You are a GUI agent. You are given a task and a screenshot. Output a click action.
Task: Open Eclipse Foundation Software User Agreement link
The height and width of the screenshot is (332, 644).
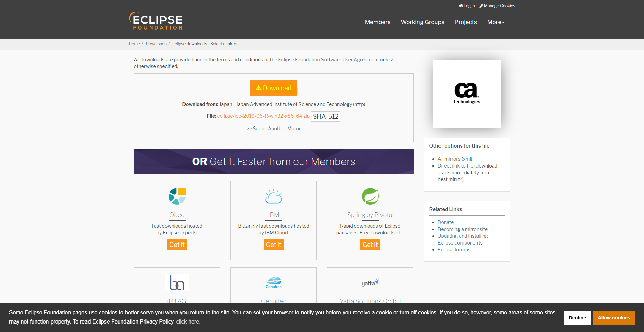pos(329,60)
